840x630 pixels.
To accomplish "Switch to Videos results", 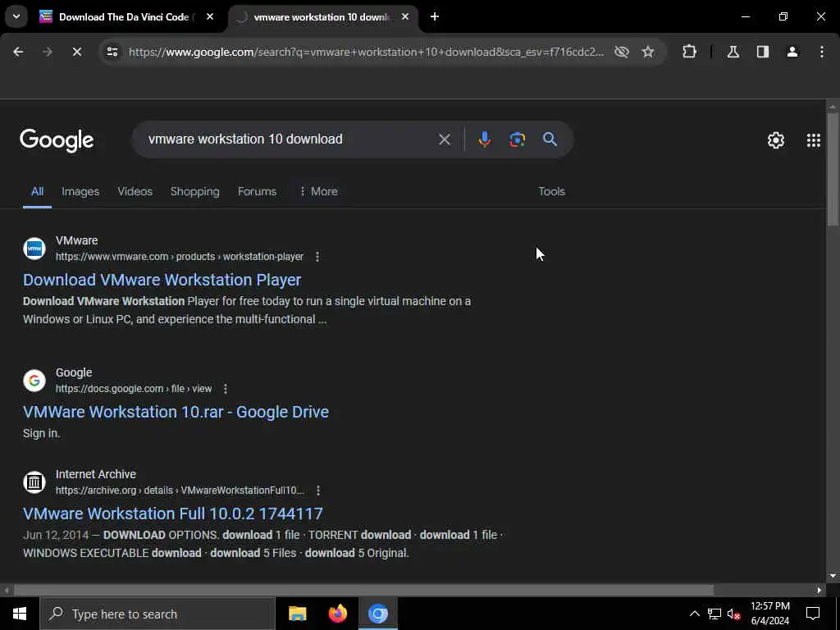I will click(135, 192).
